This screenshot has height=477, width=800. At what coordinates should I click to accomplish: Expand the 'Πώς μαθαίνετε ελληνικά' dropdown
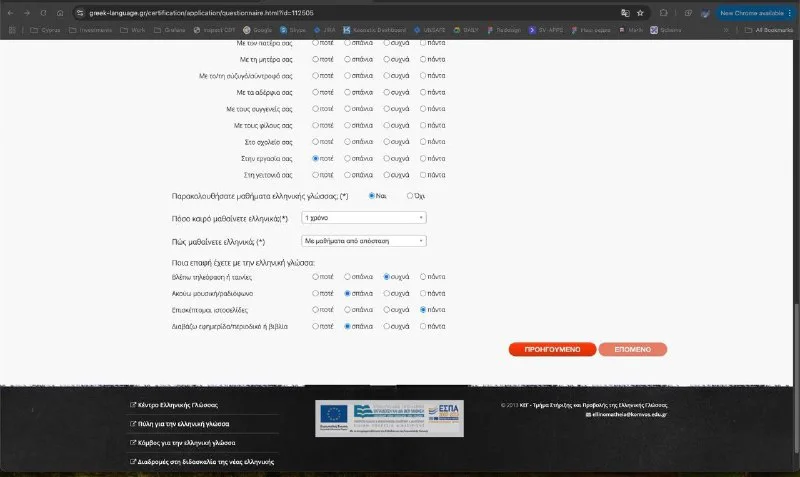[x=364, y=241]
